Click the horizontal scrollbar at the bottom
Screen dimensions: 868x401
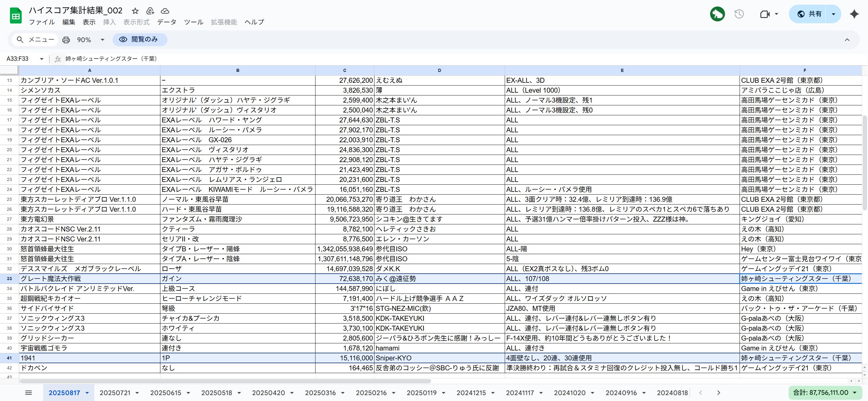pyautogui.click(x=225, y=381)
